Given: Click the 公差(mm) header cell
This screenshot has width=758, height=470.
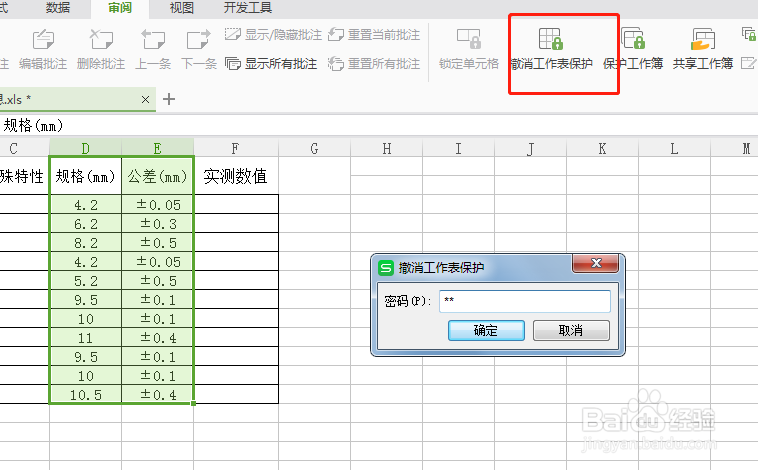Looking at the screenshot, I should [x=158, y=176].
